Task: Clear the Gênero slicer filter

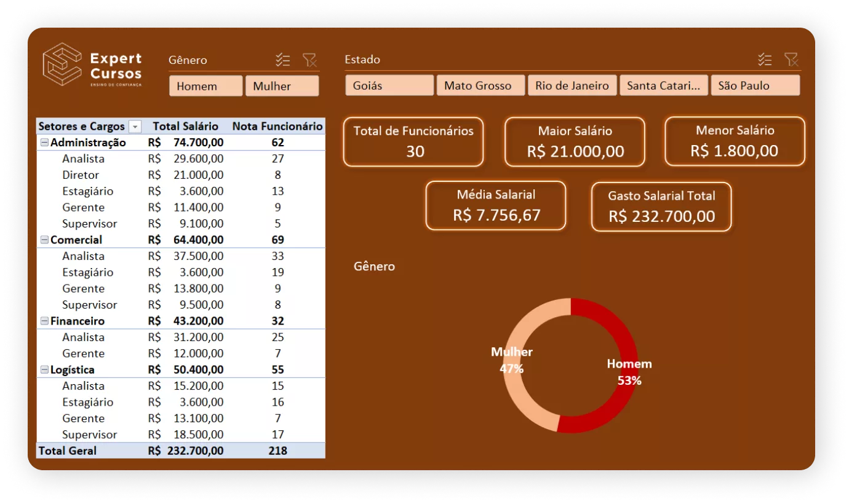Action: coord(310,60)
